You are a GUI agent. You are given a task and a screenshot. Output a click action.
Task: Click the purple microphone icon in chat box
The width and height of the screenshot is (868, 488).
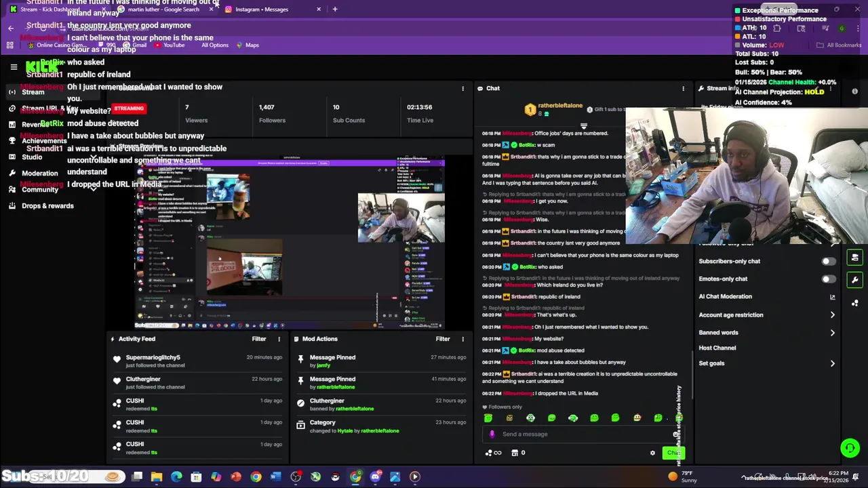click(492, 434)
